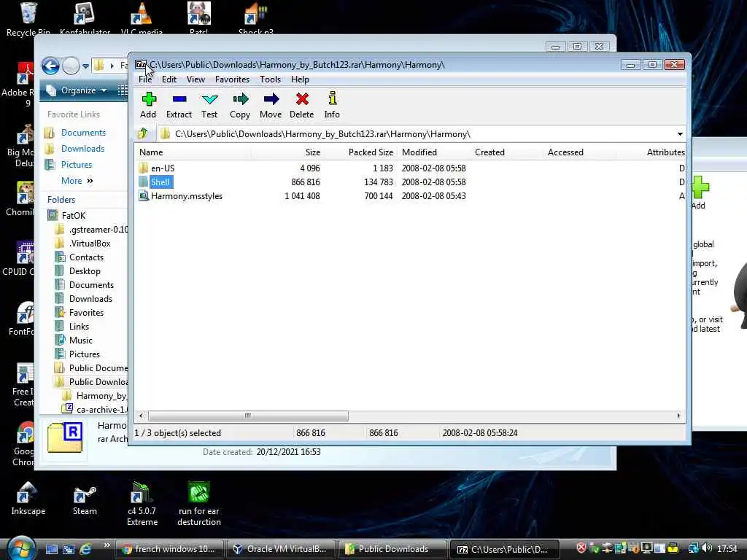Click the scrollbar left arrow in 7-Zip
747x560 pixels.
point(141,416)
